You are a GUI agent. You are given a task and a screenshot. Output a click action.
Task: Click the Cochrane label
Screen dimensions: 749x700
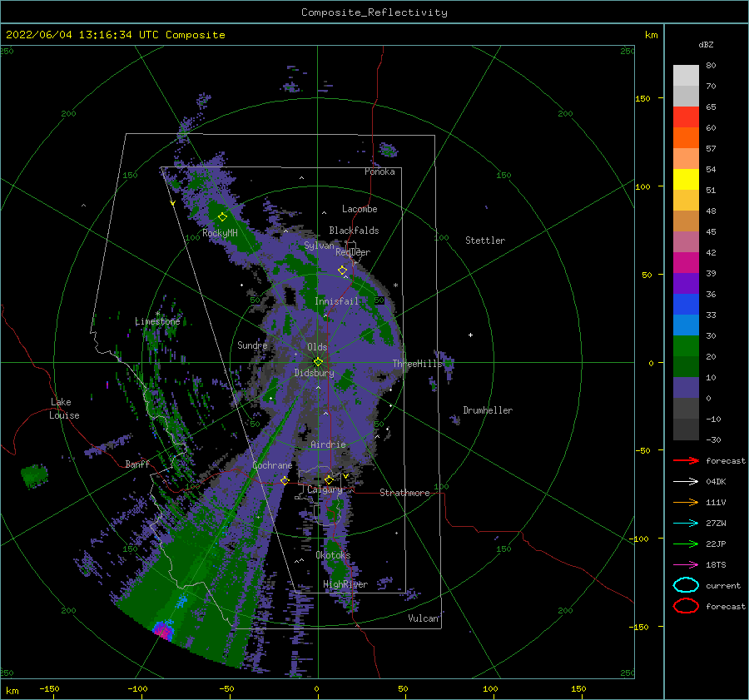[x=272, y=465]
